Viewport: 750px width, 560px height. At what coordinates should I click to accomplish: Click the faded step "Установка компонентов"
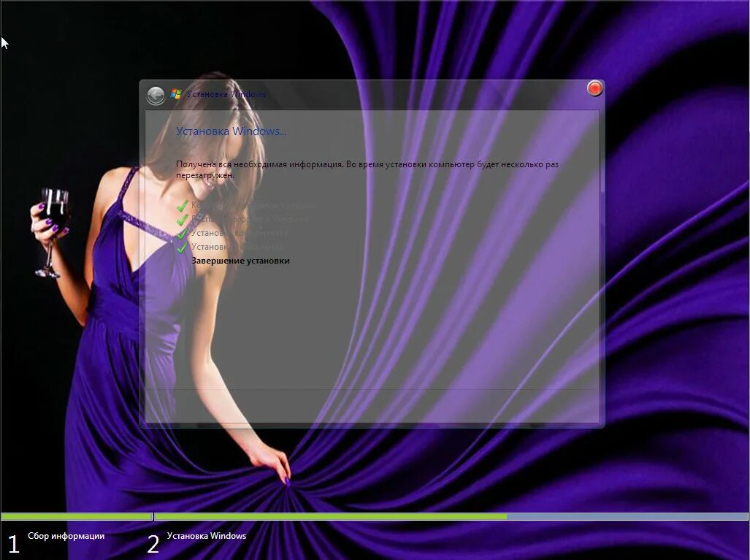240,233
